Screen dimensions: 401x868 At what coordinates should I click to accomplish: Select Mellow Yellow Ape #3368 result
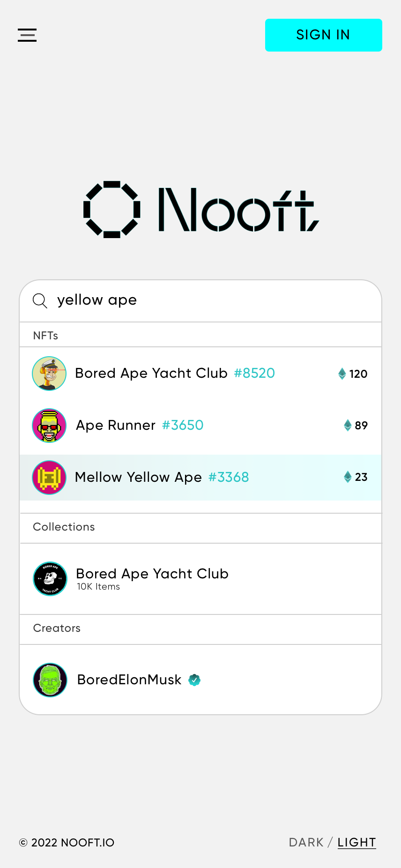(x=162, y=477)
